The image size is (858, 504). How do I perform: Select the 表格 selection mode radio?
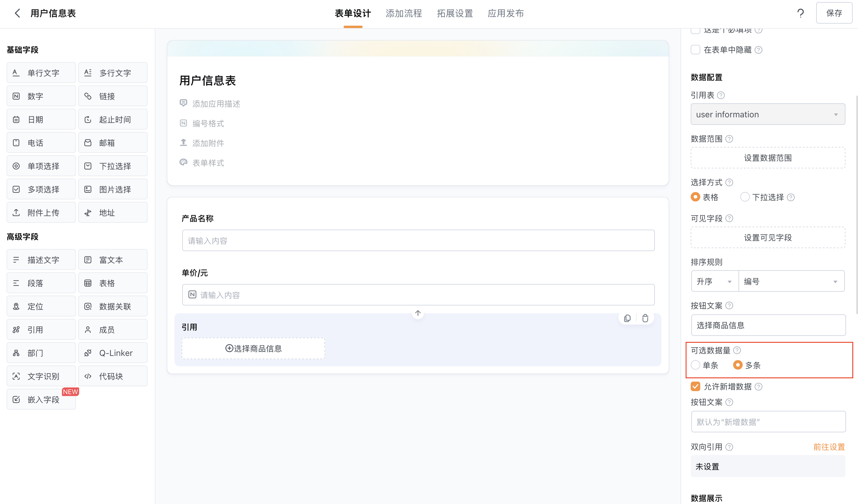695,197
